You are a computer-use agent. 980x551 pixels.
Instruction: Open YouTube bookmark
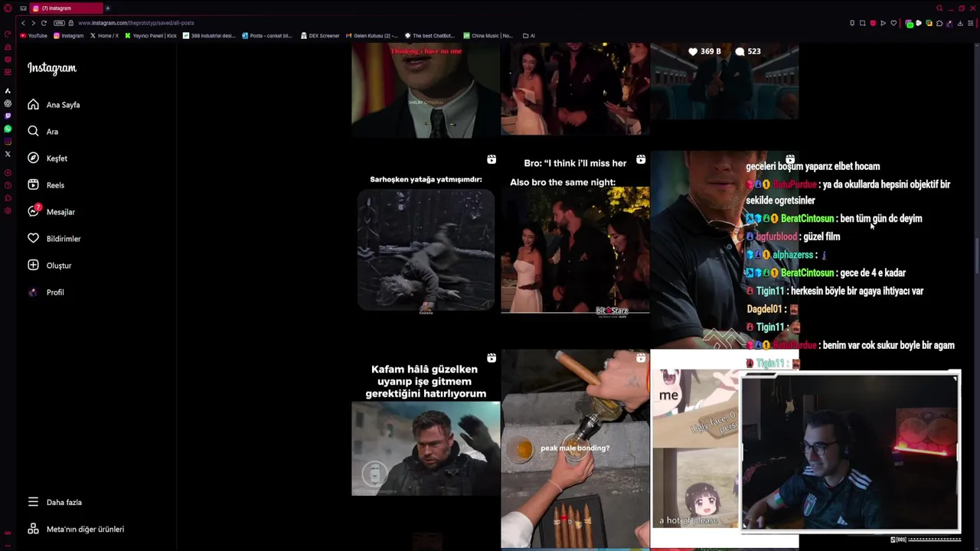tap(34, 35)
